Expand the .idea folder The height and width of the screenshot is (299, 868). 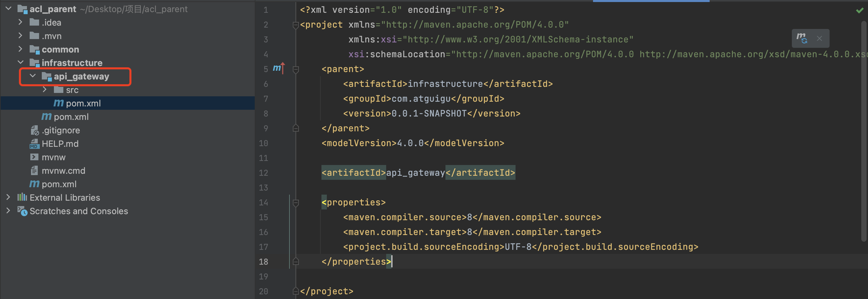[x=20, y=23]
